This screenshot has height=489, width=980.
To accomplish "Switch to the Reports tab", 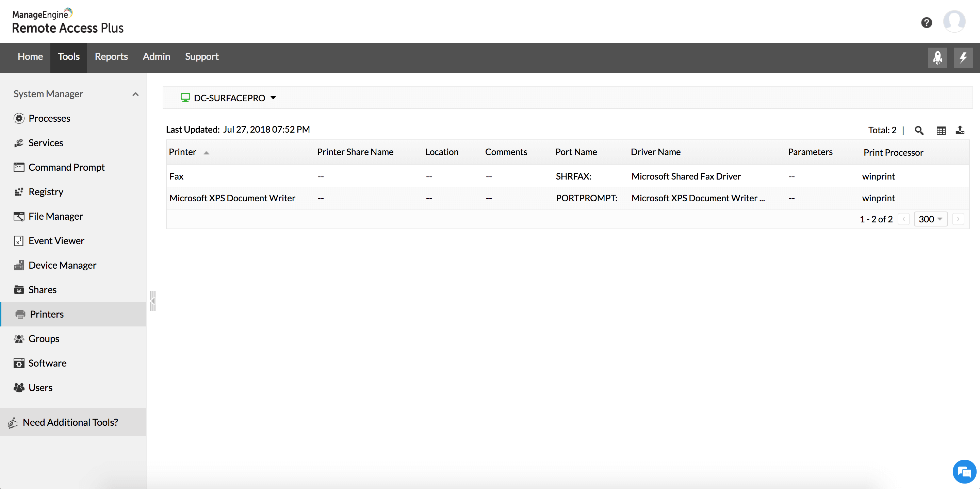I will [111, 56].
